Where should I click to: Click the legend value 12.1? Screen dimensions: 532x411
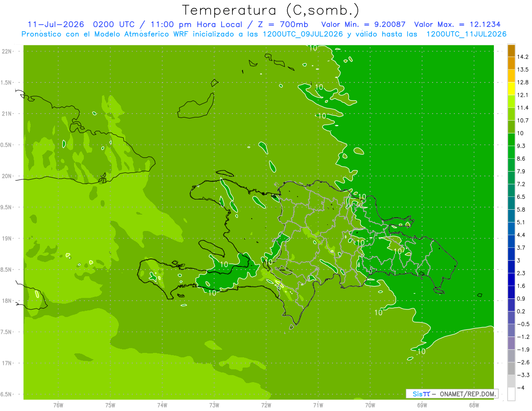click(523, 95)
